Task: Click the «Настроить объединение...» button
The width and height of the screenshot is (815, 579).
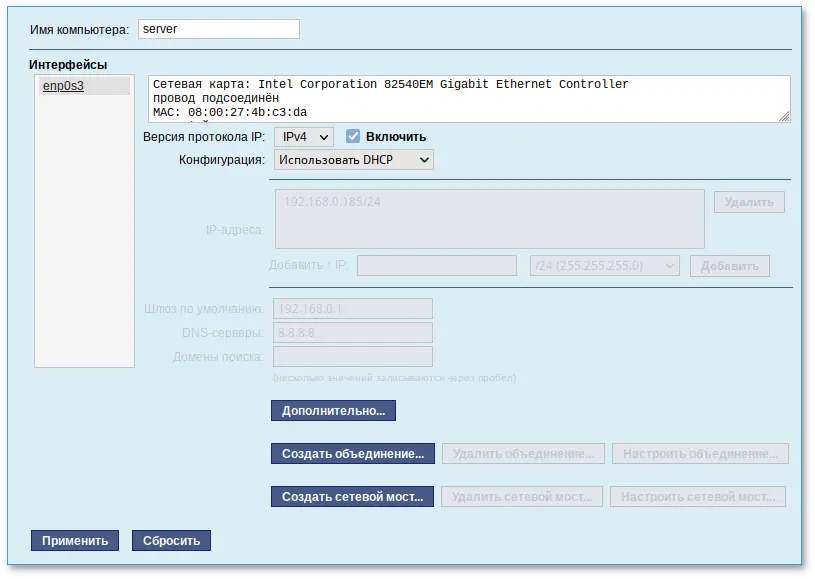Action: [697, 453]
